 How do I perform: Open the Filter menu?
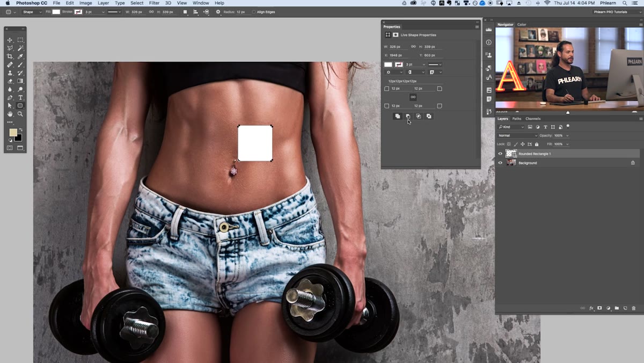tap(154, 3)
